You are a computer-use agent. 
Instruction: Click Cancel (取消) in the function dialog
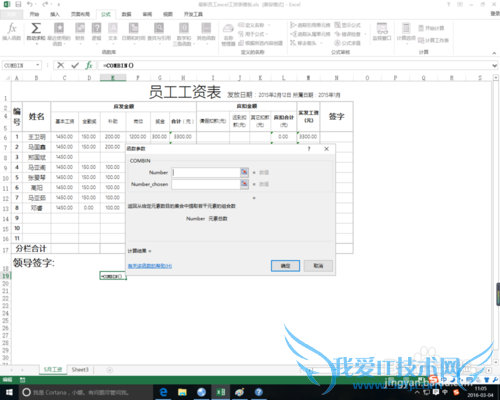[x=318, y=266]
